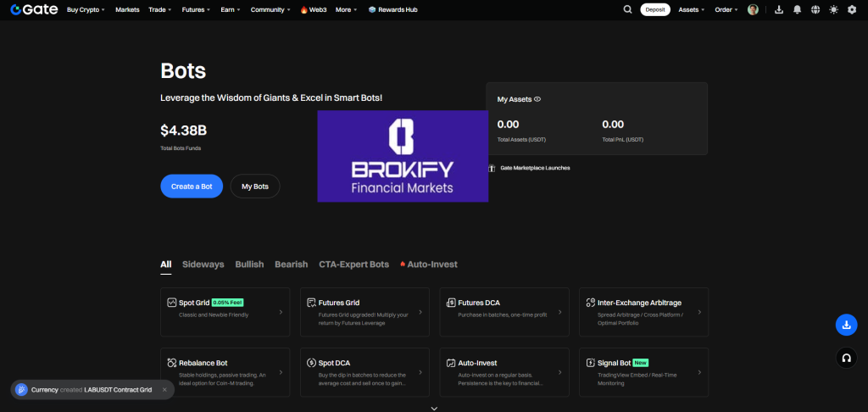Switch to the CTA-Expert Bots tab
The width and height of the screenshot is (868, 412).
coord(353,264)
